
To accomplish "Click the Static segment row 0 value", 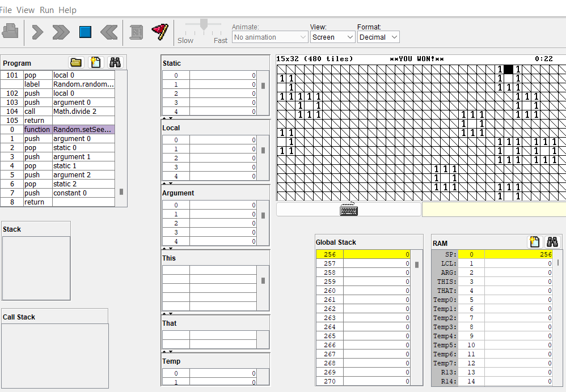I will [223, 75].
